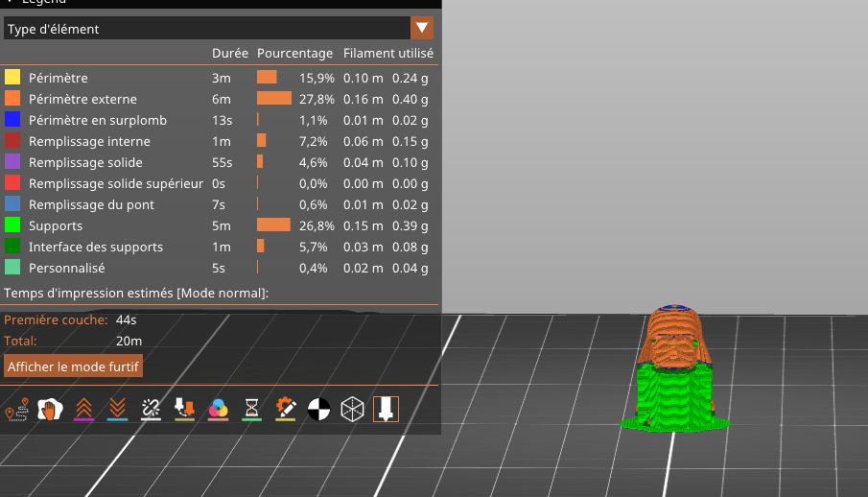Screen dimensions: 868x497
Task: Click the blue Périmètre en surplomb swatch
Action: click(x=12, y=120)
